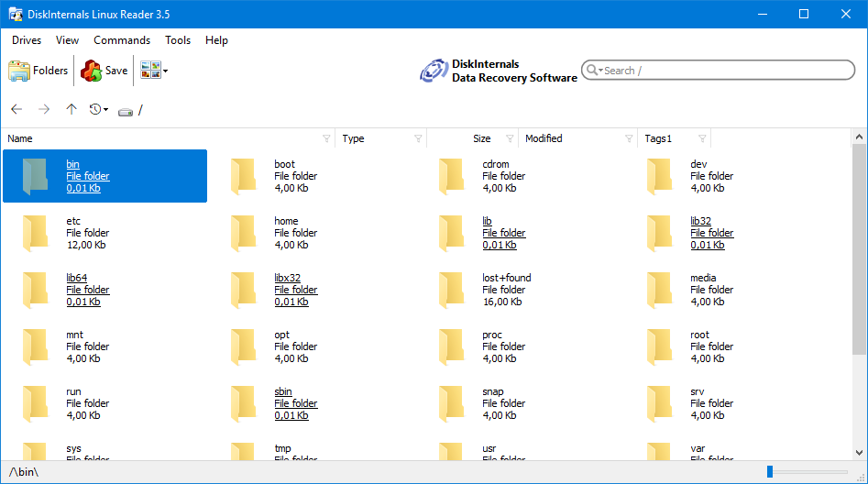The height and width of the screenshot is (484, 868).
Task: Select the lost+found folder icon
Action: (x=451, y=291)
